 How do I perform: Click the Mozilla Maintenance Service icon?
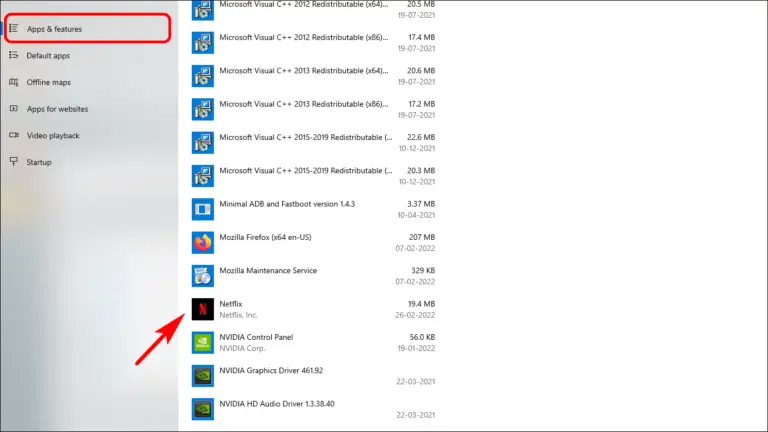[203, 276]
